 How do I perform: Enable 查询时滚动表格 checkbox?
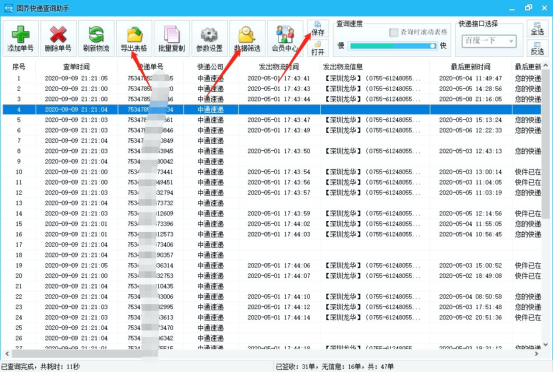(394, 32)
